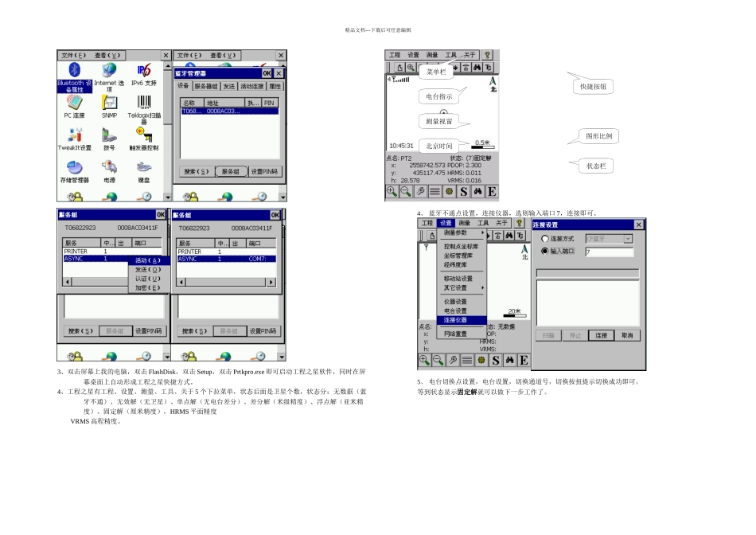This screenshot has width=756, height=535.
Task: Click the E button in the 设置 menu window bottom toolbar
Action: pyautogui.click(x=524, y=360)
